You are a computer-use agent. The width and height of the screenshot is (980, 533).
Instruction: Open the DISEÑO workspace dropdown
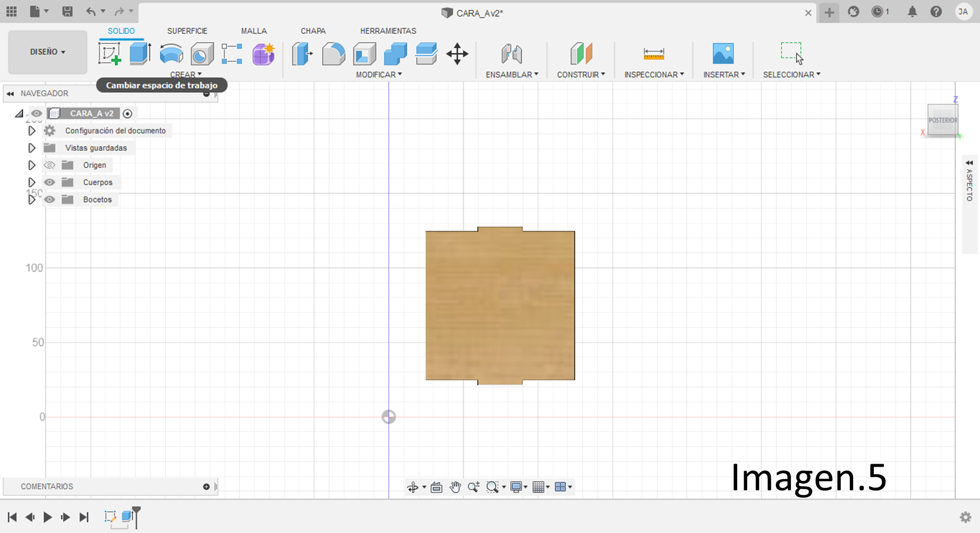tap(48, 52)
